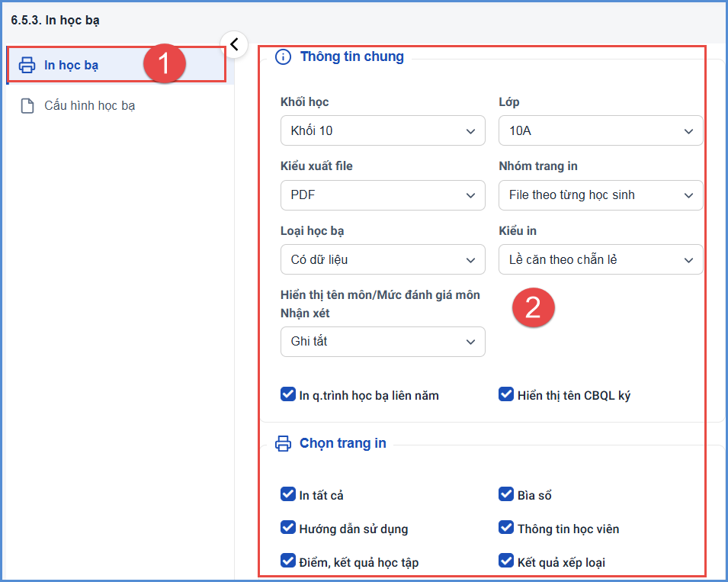Image resolution: width=728 pixels, height=582 pixels.
Task: Toggle the Kết quả xếp loại checkbox
Action: 506,561
